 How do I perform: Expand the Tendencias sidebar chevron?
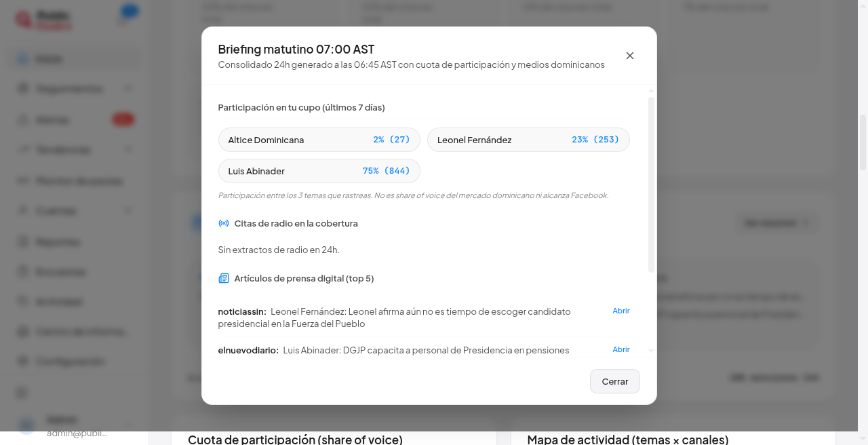click(129, 149)
